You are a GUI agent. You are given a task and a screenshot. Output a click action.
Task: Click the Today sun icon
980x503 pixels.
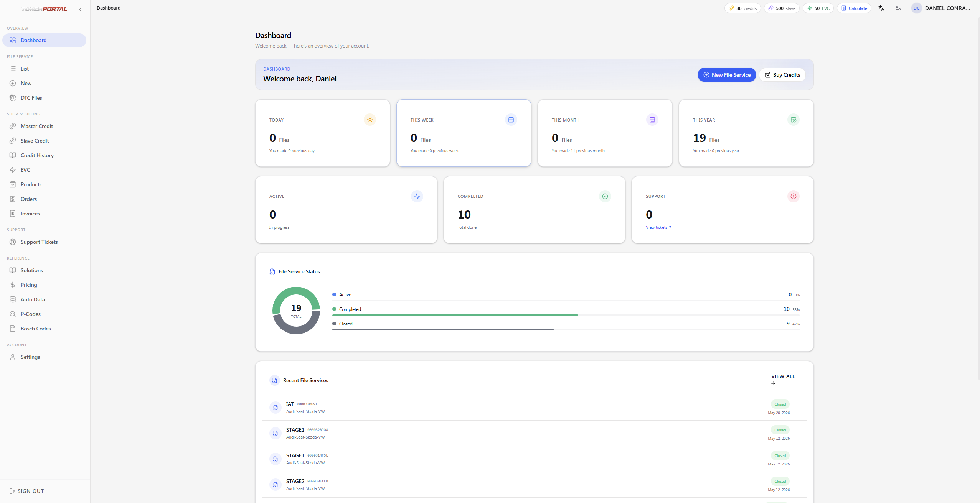point(370,120)
